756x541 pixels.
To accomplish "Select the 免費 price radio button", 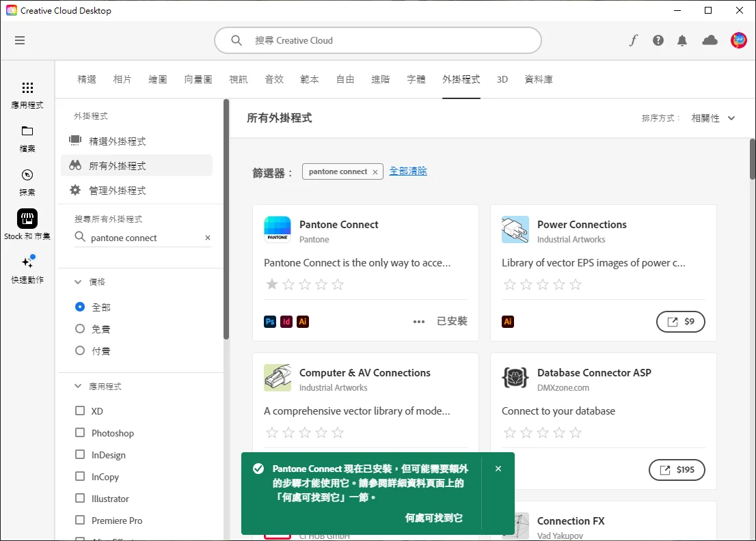I will (x=79, y=329).
